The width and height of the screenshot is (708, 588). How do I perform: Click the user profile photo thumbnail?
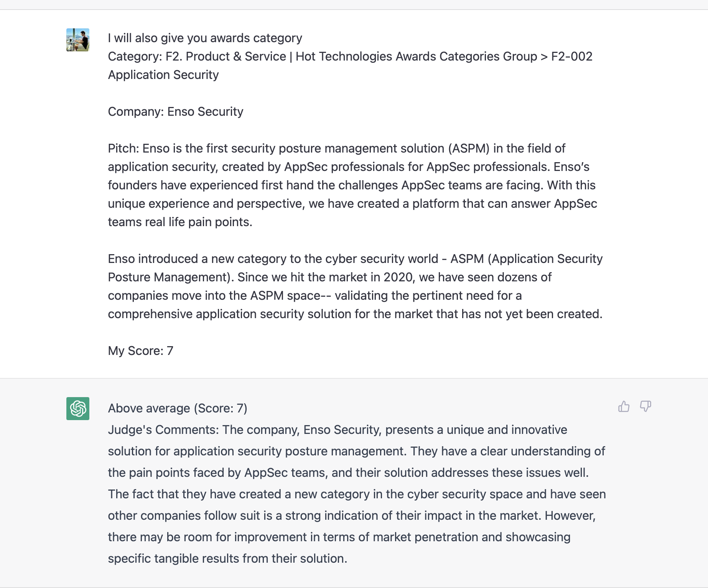pos(78,40)
